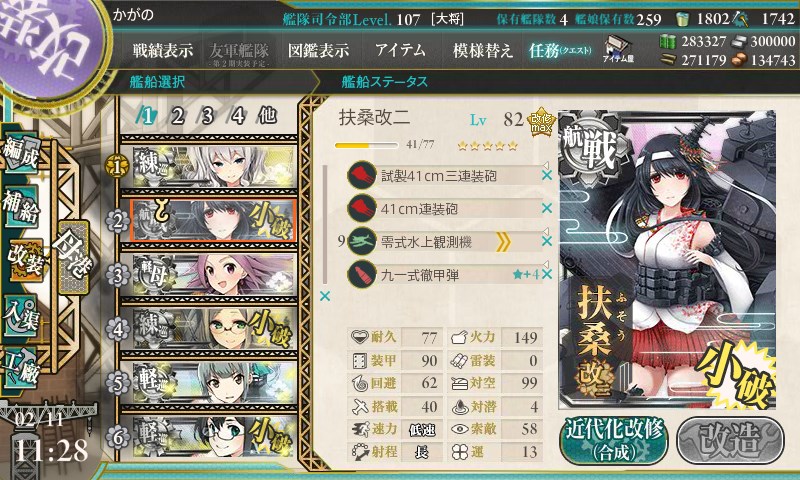Open the 編成 fleet composition icon
The width and height of the screenshot is (800, 480).
(22, 154)
